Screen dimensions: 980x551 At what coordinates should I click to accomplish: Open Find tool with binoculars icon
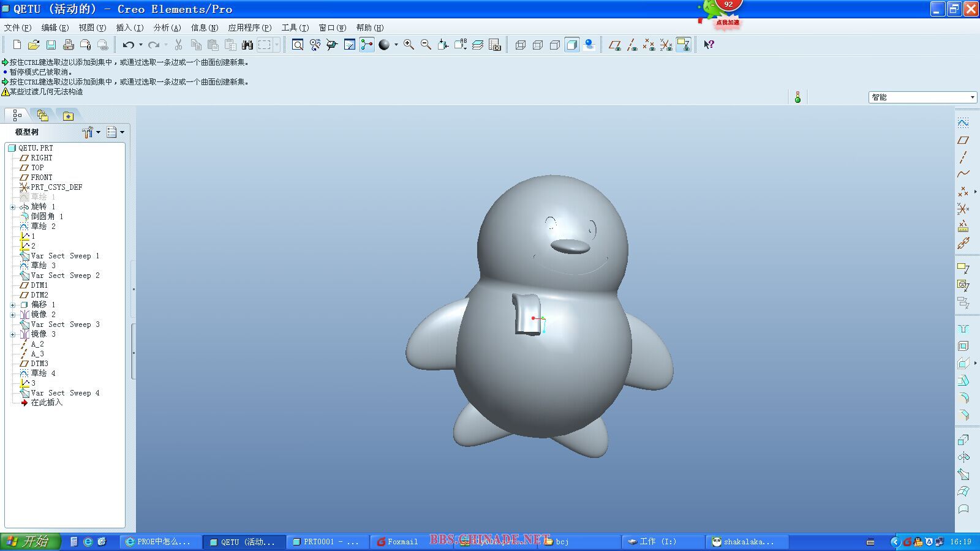click(x=247, y=45)
